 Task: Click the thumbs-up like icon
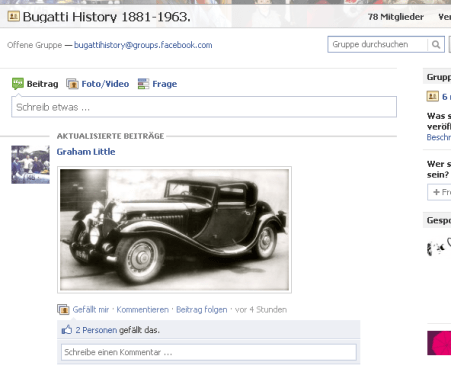[x=67, y=330]
